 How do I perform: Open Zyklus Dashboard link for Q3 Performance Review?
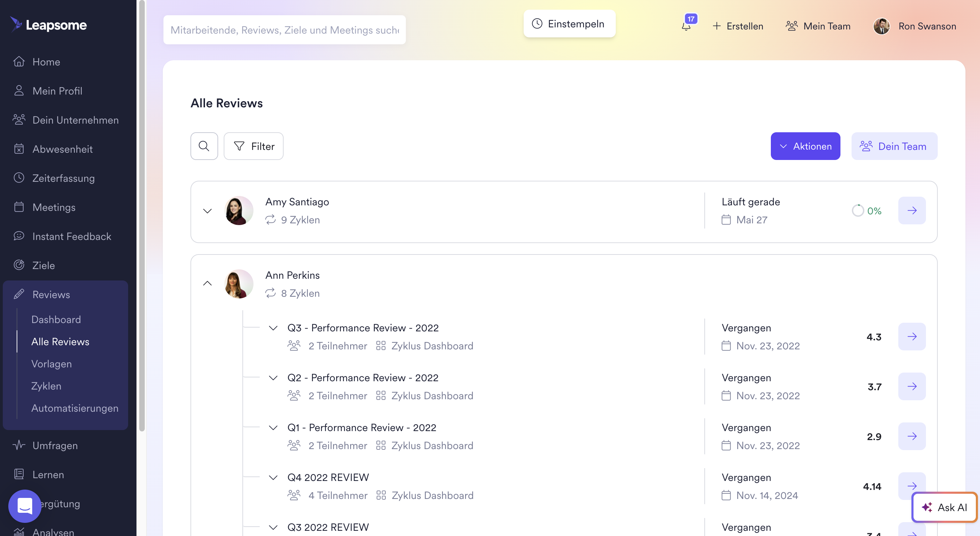click(425, 346)
